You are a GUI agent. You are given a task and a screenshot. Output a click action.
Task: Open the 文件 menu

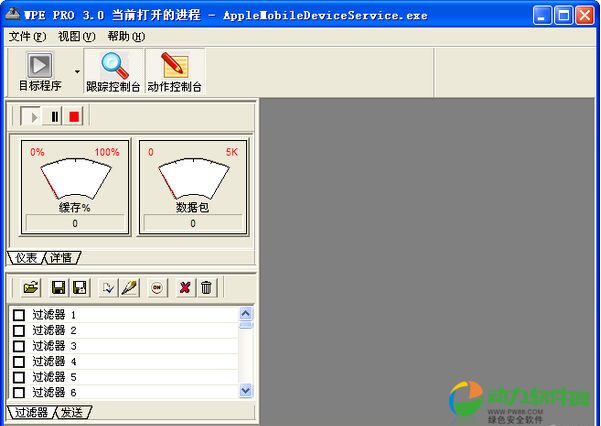point(27,36)
